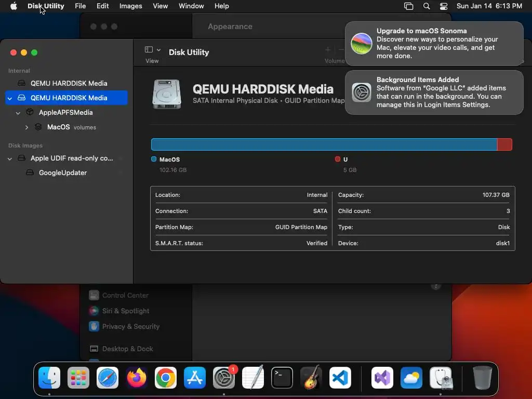Open TextEdit from the Dock

253,378
